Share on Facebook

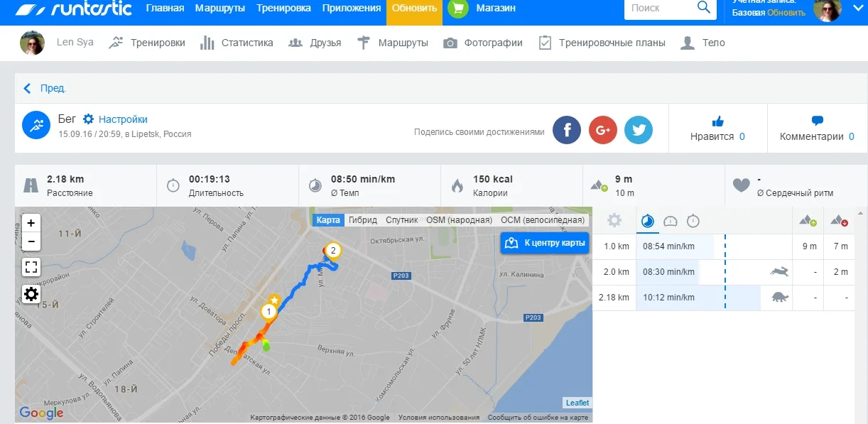click(567, 130)
